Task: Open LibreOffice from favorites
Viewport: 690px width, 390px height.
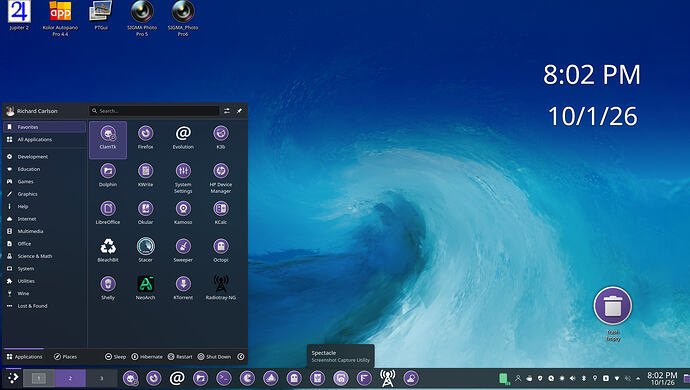Action: [108, 213]
